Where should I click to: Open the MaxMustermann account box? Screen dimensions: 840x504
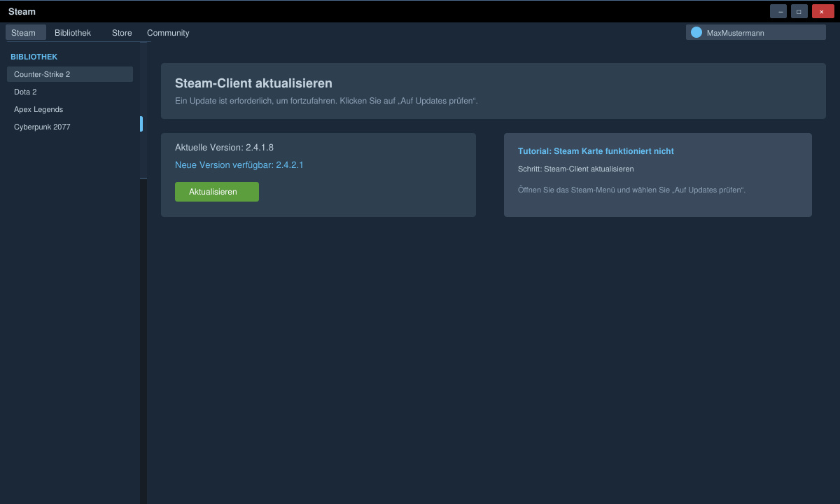pos(756,32)
